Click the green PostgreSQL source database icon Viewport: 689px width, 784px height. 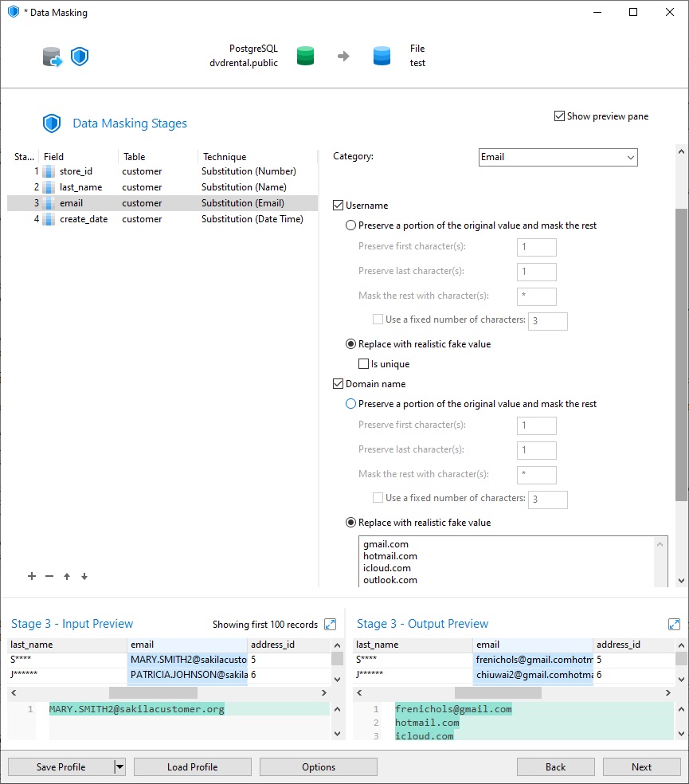coord(305,56)
